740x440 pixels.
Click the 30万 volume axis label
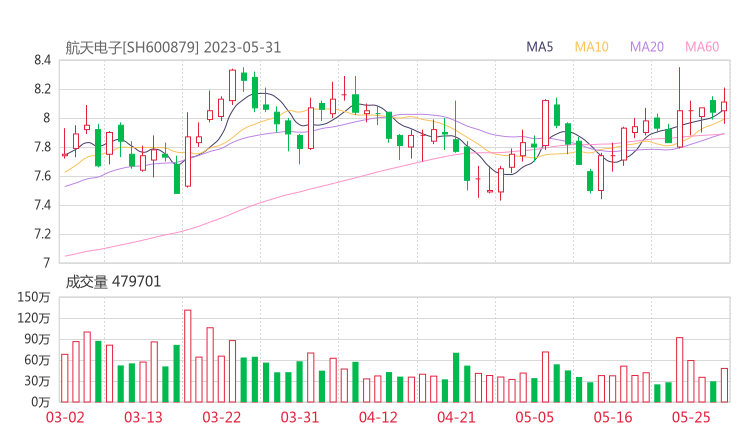click(37, 381)
